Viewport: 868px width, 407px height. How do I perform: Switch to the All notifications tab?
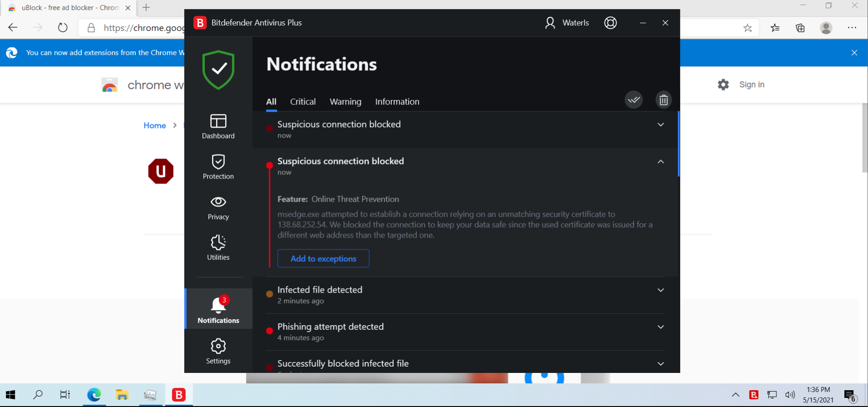[271, 102]
